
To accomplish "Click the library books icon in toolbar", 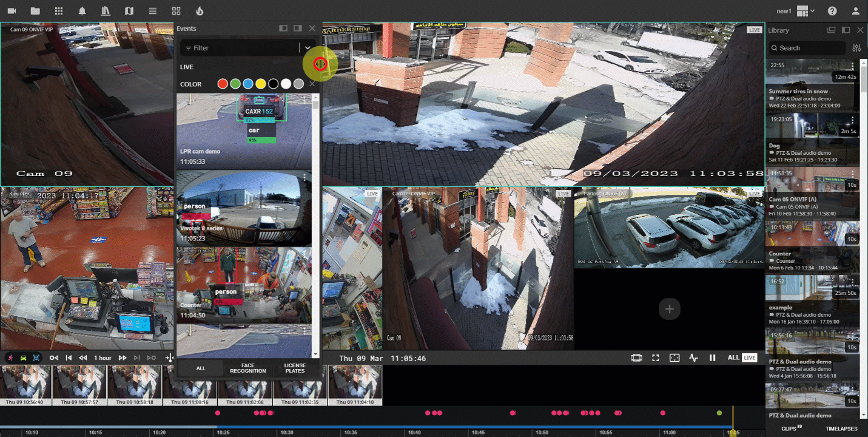I will (106, 11).
